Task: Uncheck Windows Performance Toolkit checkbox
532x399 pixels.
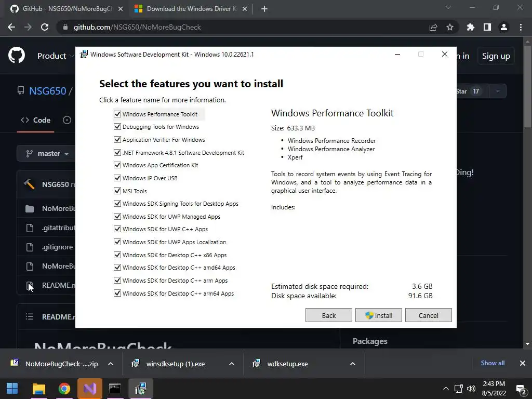Action: (x=117, y=114)
